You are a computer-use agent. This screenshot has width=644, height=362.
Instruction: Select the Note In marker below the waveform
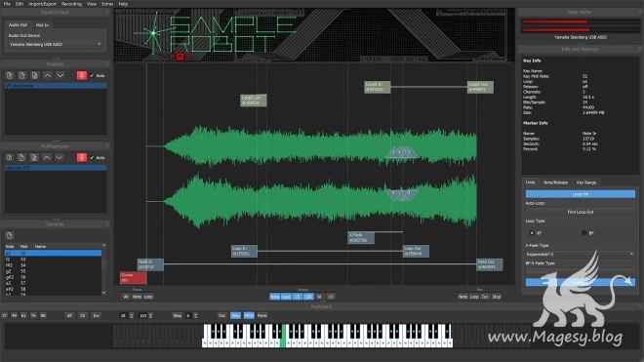point(150,264)
